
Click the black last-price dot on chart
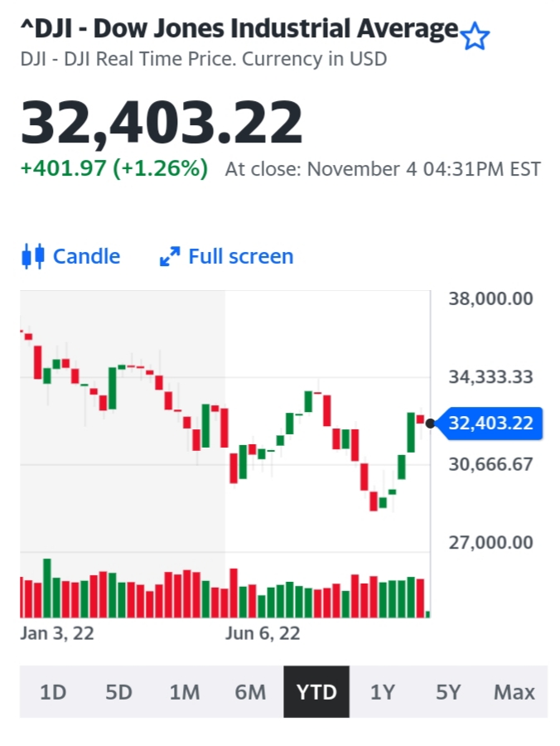pyautogui.click(x=430, y=424)
